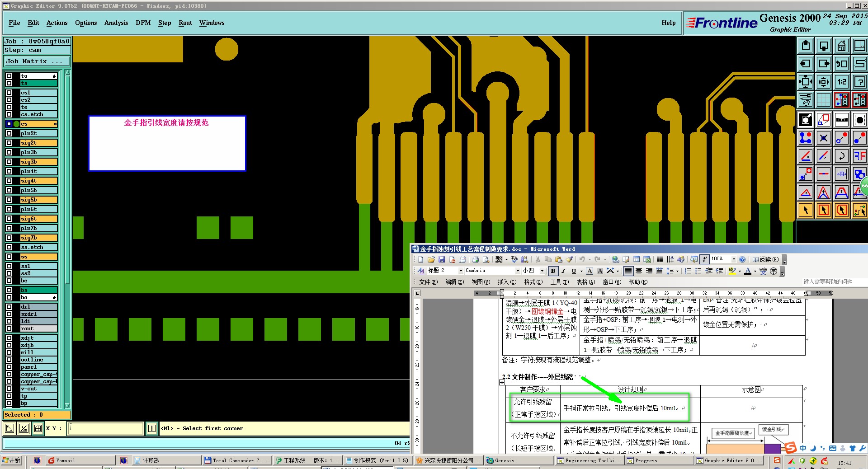Viewport: 868px width, 469px height.
Task: Click the exclamation mark button near XY
Action: pyautogui.click(x=152, y=428)
